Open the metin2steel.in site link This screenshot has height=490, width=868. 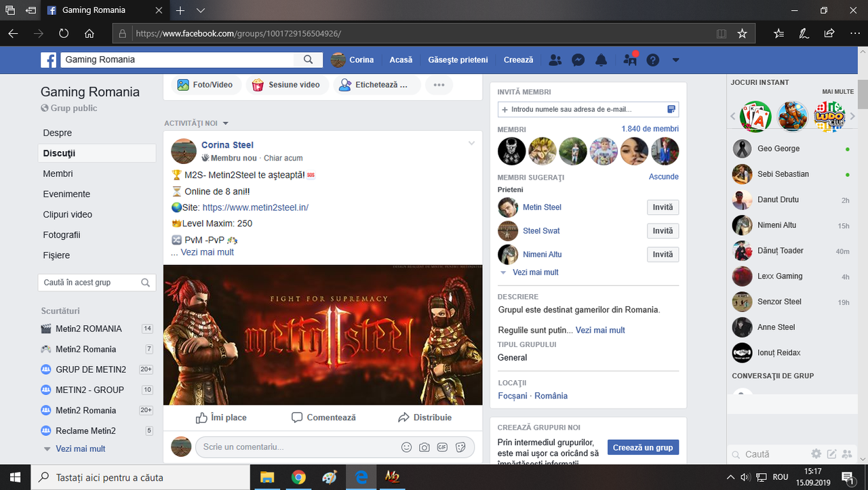click(x=256, y=207)
